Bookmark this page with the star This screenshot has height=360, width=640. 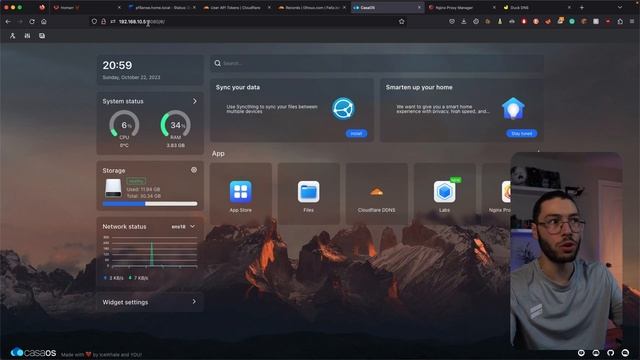(x=402, y=22)
